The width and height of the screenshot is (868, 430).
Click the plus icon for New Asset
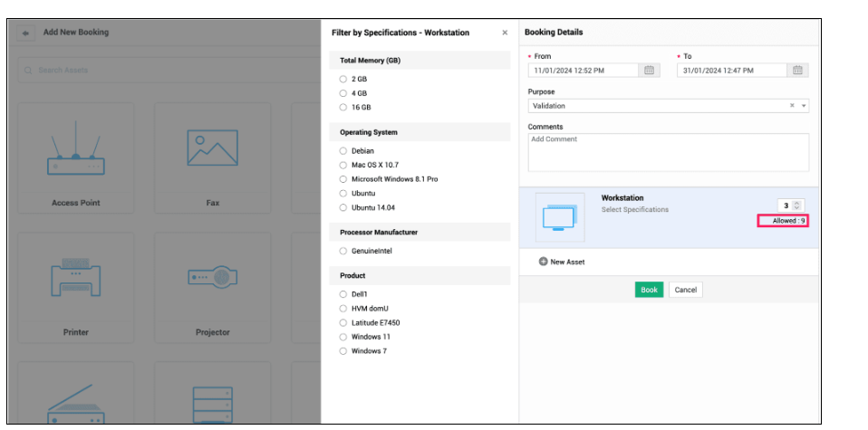click(x=543, y=262)
